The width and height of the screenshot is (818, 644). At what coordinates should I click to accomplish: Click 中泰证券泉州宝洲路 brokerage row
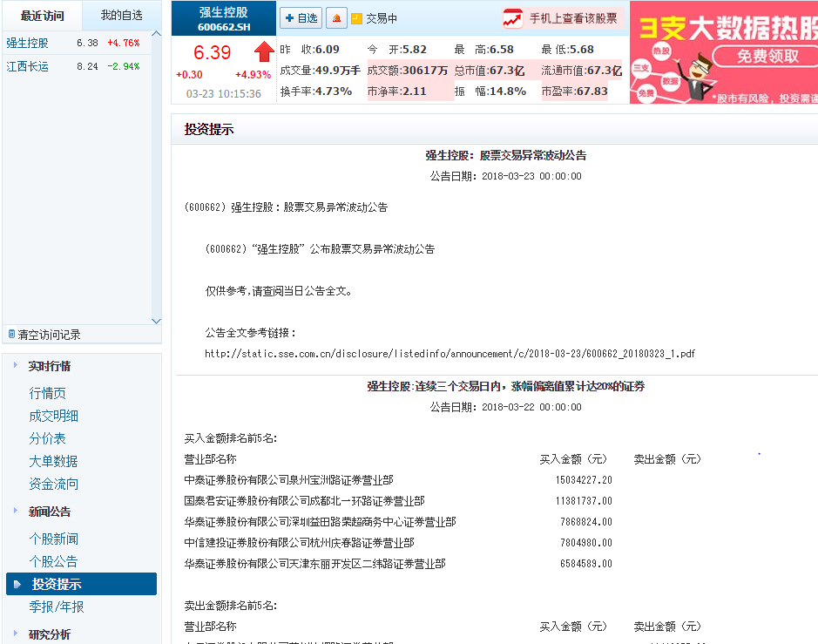(288, 480)
